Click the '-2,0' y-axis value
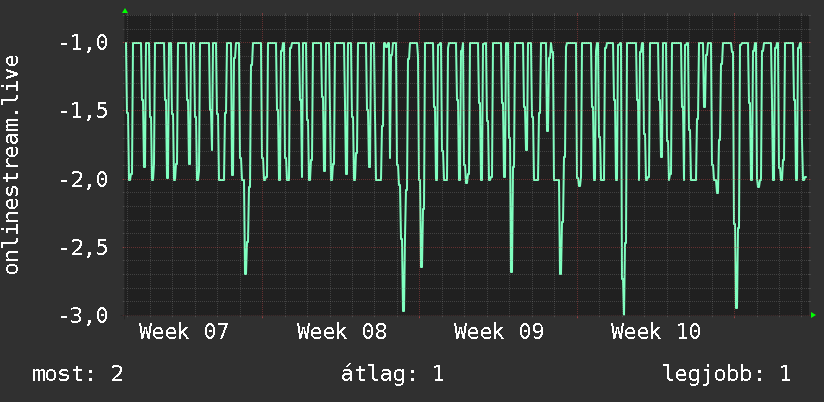The width and height of the screenshot is (824, 402). click(x=84, y=179)
